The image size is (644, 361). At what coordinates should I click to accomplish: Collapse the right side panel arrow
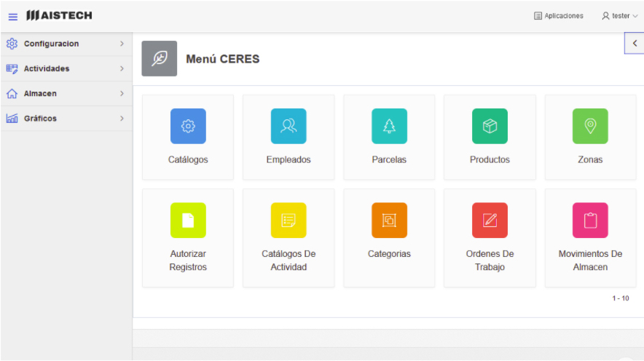(x=635, y=43)
